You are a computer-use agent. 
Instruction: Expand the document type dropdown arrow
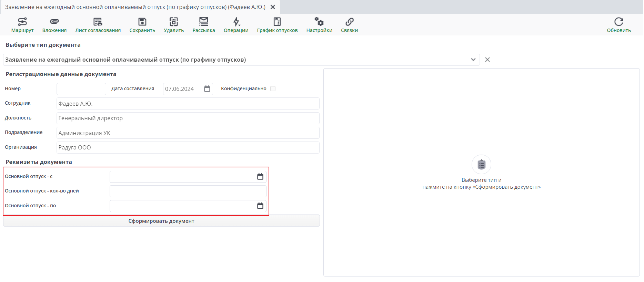(473, 60)
